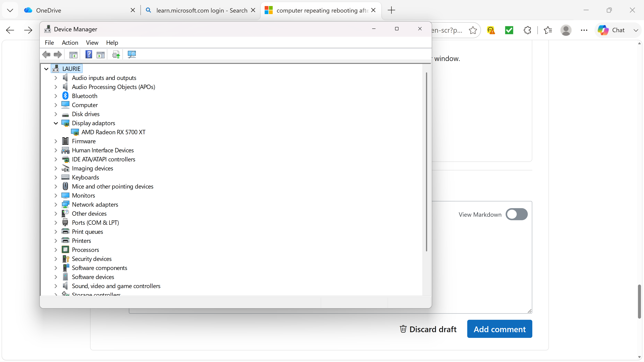Collapse the LAURIE root node
The image size is (644, 362).
46,69
